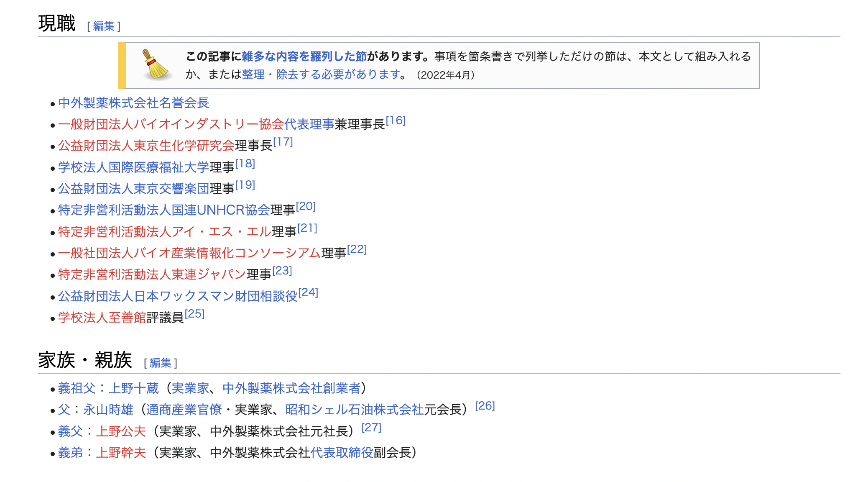Jump to citation [23]
This screenshot has width=868, height=482.
pos(282,271)
